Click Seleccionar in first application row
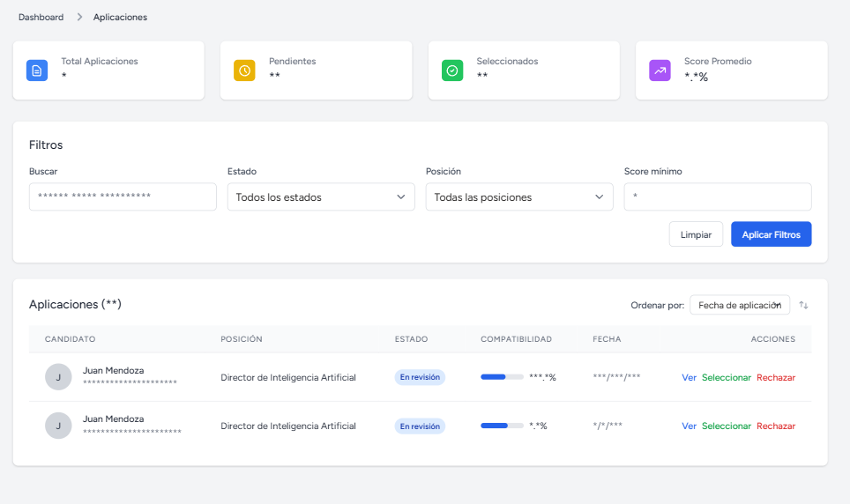 [x=726, y=377]
